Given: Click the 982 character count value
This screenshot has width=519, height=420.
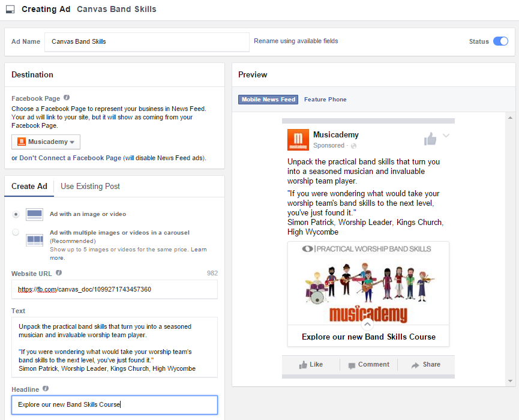Looking at the screenshot, I should pos(212,273).
